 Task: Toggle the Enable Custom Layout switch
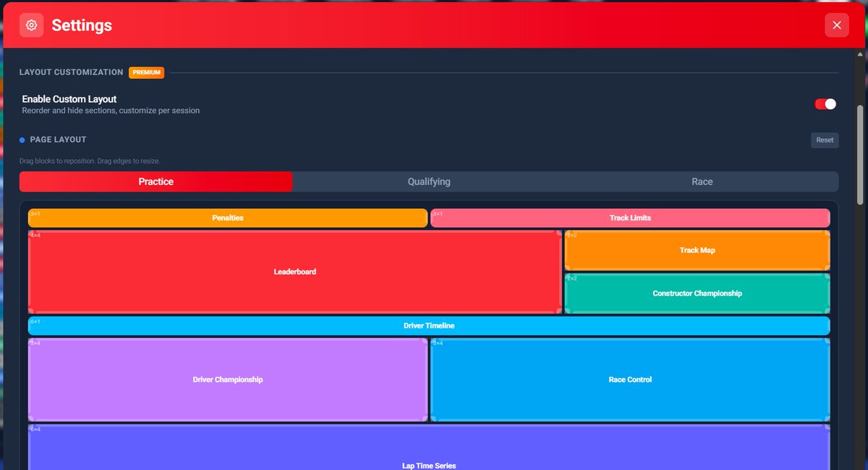825,104
